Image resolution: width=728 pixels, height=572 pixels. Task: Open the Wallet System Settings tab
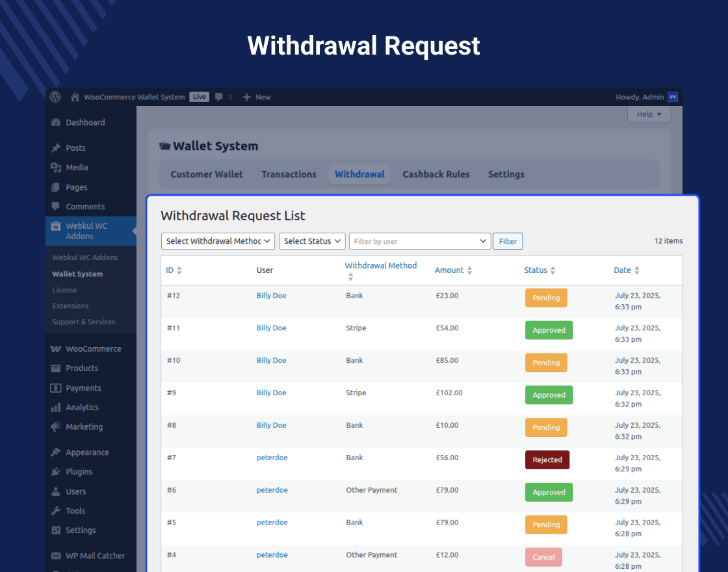coord(506,174)
